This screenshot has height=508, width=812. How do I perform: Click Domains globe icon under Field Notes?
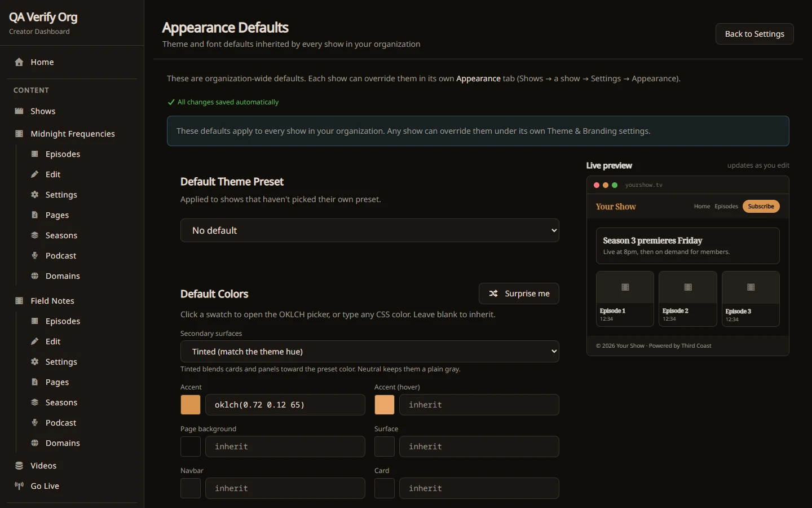[34, 443]
